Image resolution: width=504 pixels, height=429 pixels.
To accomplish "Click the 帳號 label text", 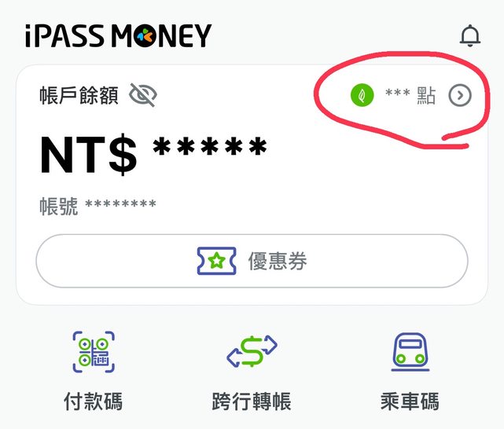I will tap(59, 206).
